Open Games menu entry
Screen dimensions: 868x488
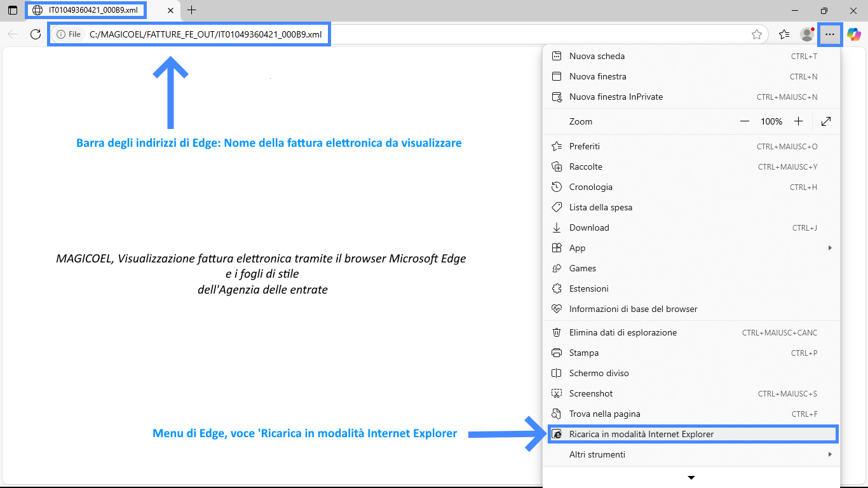coord(691,268)
